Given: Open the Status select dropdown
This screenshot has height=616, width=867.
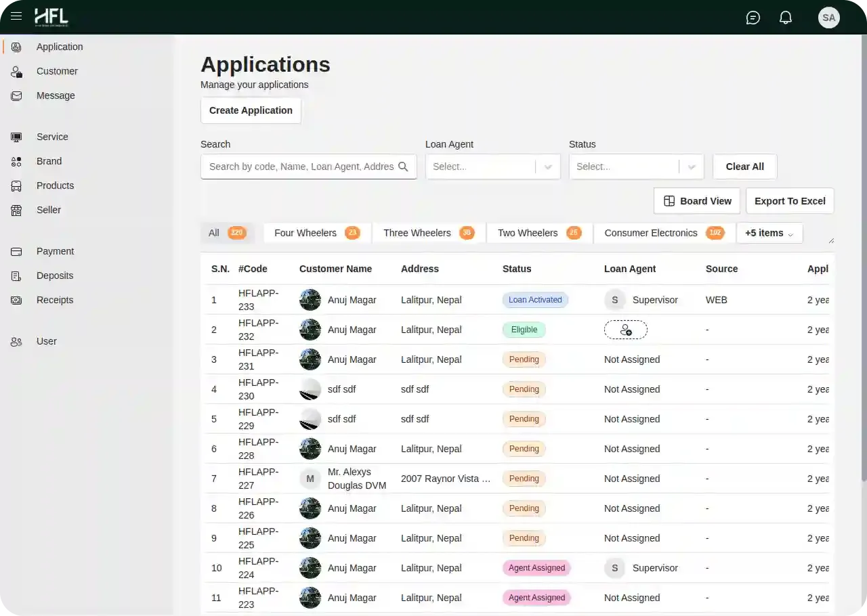Looking at the screenshot, I should [x=637, y=167].
